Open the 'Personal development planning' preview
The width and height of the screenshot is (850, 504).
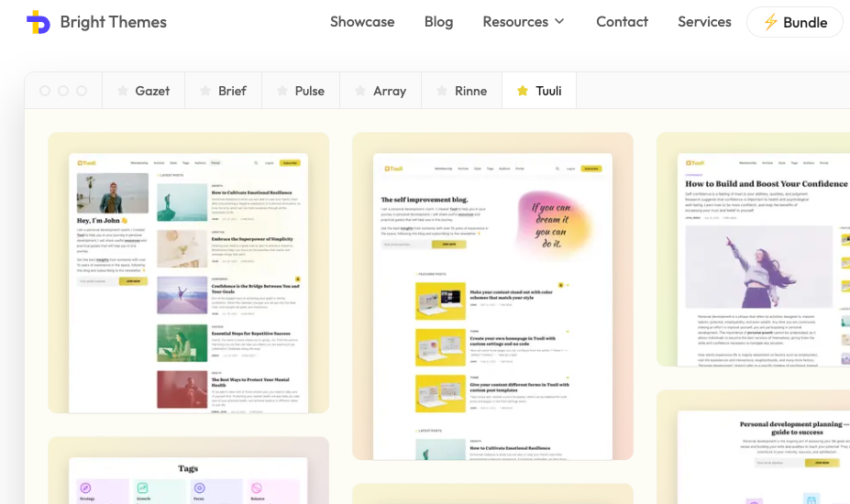[754, 447]
